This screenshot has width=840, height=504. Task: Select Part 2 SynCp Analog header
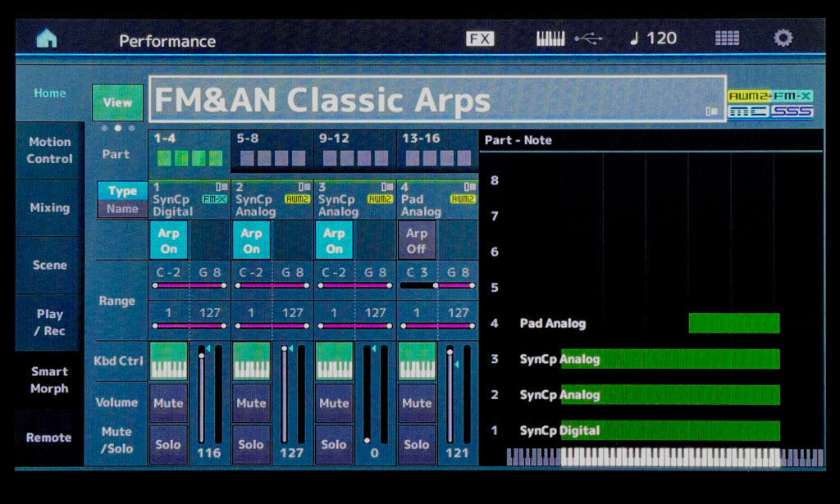point(272,200)
